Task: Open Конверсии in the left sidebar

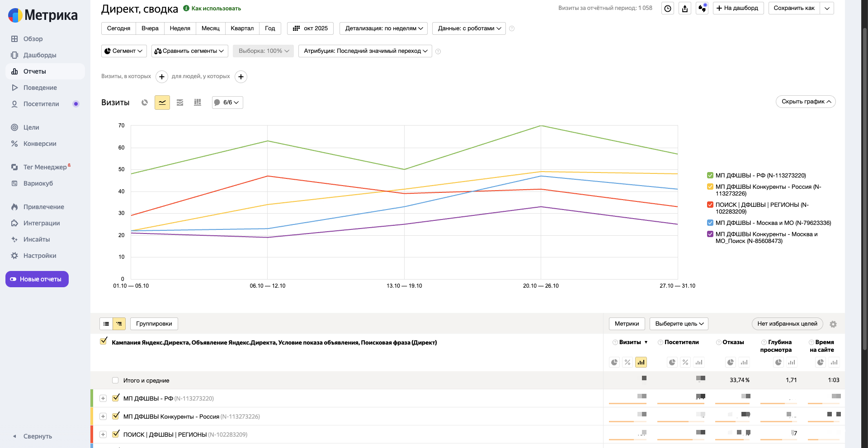Action: 40,144
